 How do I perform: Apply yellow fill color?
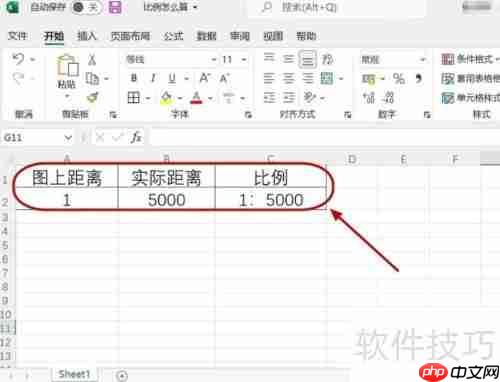coord(166,98)
